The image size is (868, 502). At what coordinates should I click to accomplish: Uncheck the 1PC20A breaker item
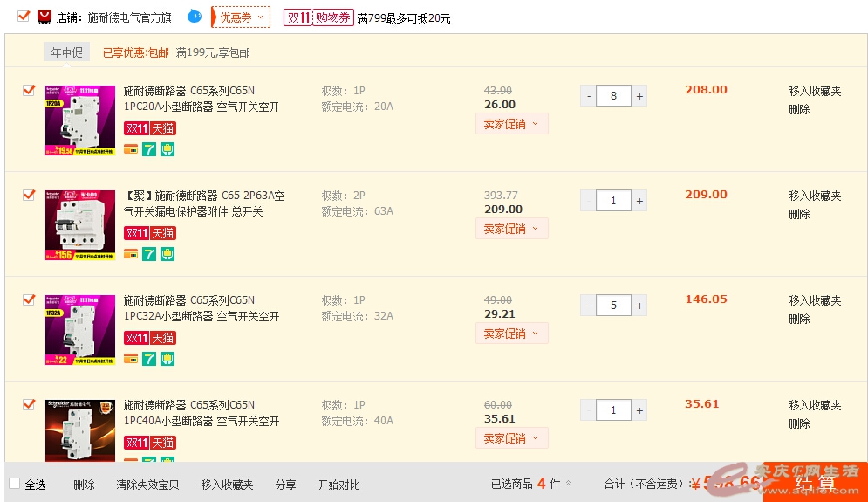pyautogui.click(x=28, y=90)
